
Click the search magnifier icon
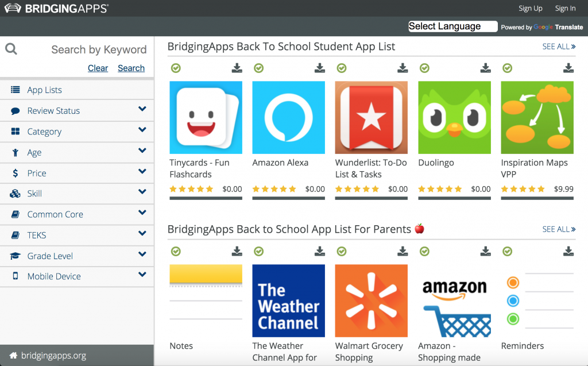click(11, 49)
